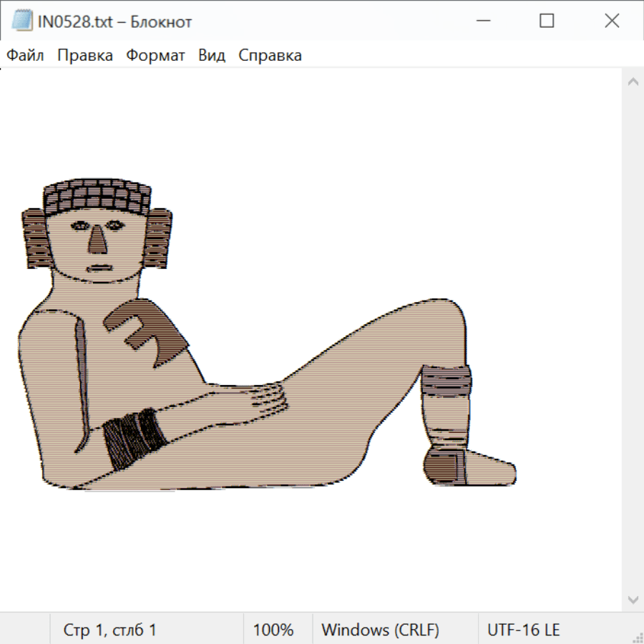Open the Правка menu

pos(84,55)
